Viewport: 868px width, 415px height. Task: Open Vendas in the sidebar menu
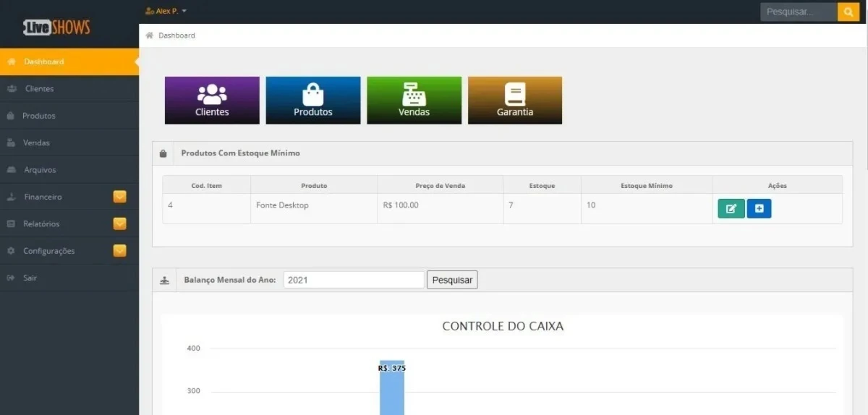point(69,143)
